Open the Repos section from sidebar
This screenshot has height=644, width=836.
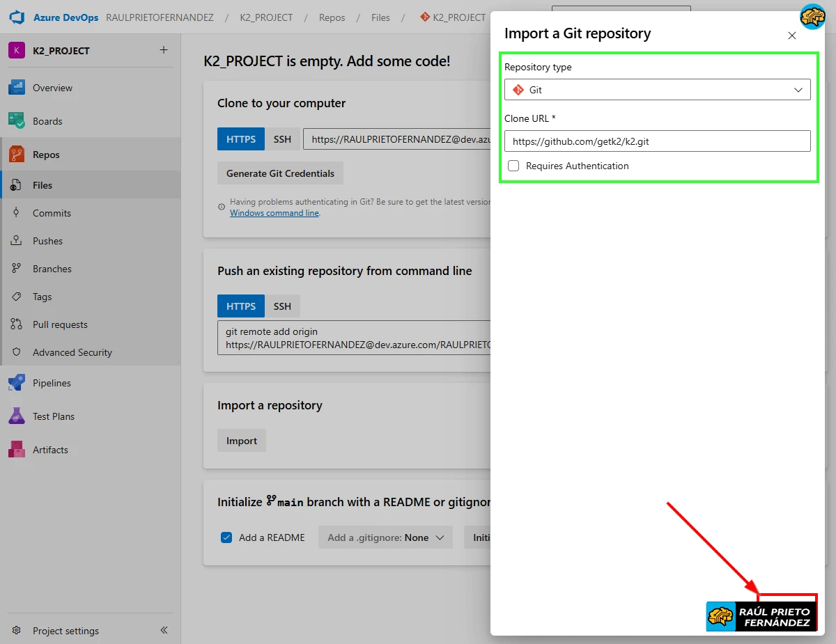15,155
